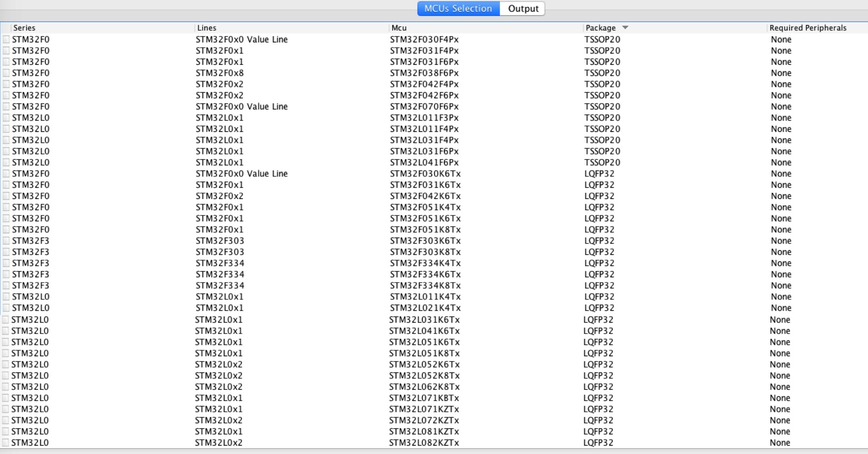The image size is (868, 454).
Task: Tick the checkbox for STM32F303K6Tx row
Action: [x=6, y=241]
